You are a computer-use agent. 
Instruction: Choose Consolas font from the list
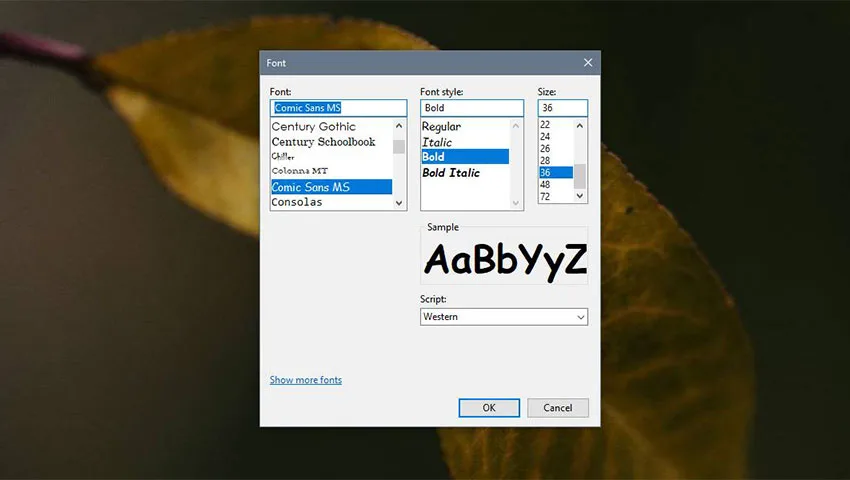331,202
